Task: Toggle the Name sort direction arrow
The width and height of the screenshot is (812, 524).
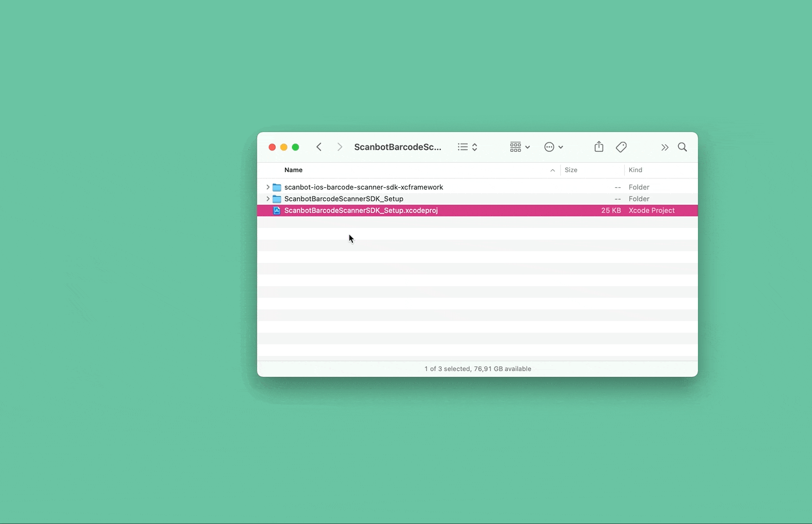Action: pyautogui.click(x=552, y=170)
